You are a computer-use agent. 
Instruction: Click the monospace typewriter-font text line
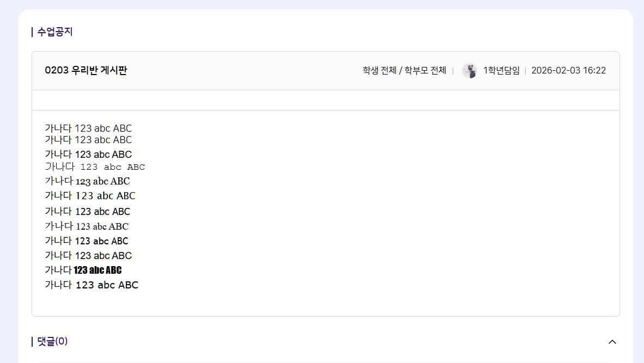click(x=95, y=167)
